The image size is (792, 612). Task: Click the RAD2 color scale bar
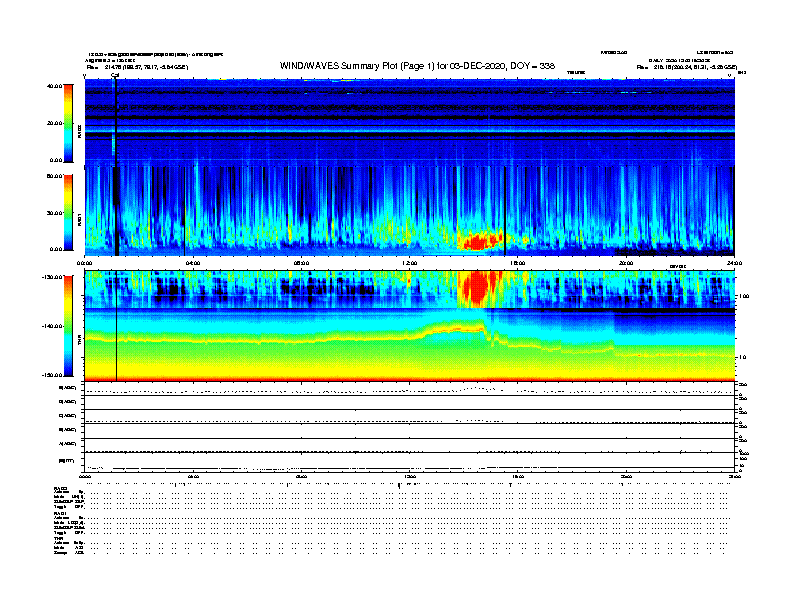pos(68,123)
